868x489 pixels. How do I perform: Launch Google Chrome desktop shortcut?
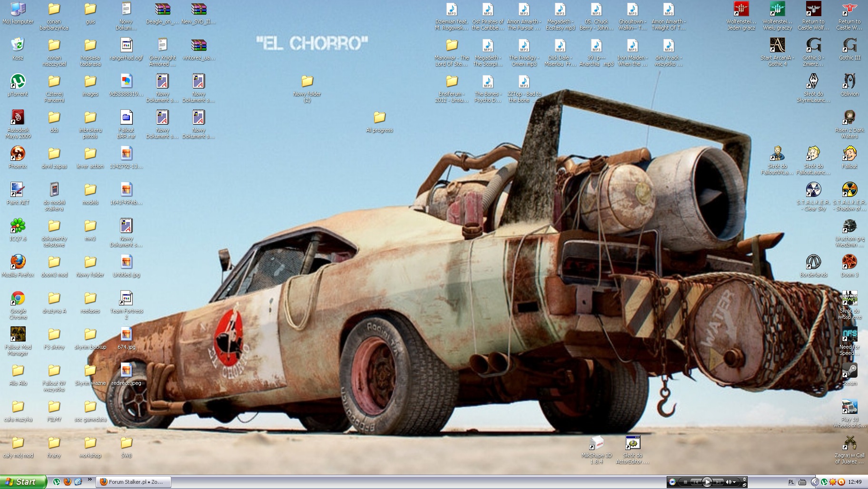tap(18, 305)
